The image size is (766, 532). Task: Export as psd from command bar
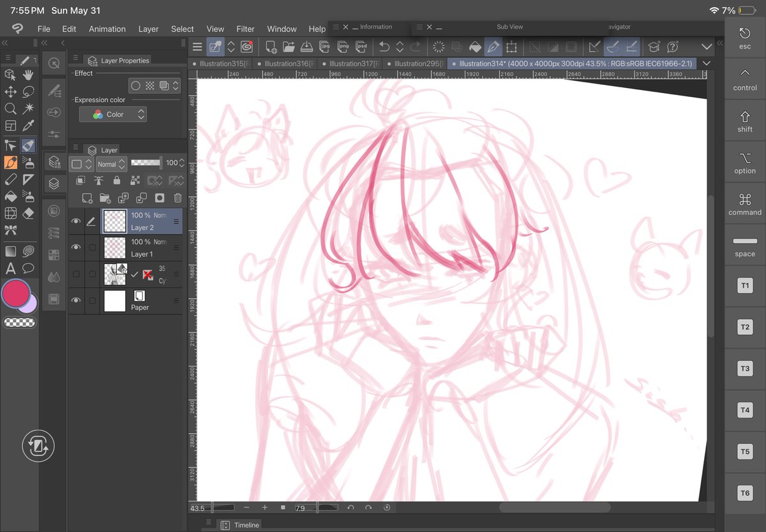point(361,47)
